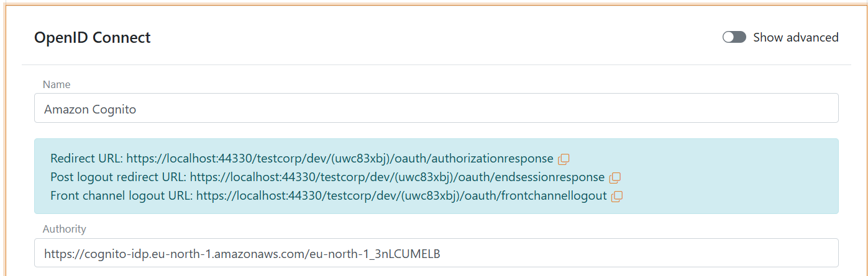
Task: Click the Name field label
Action: [57, 84]
